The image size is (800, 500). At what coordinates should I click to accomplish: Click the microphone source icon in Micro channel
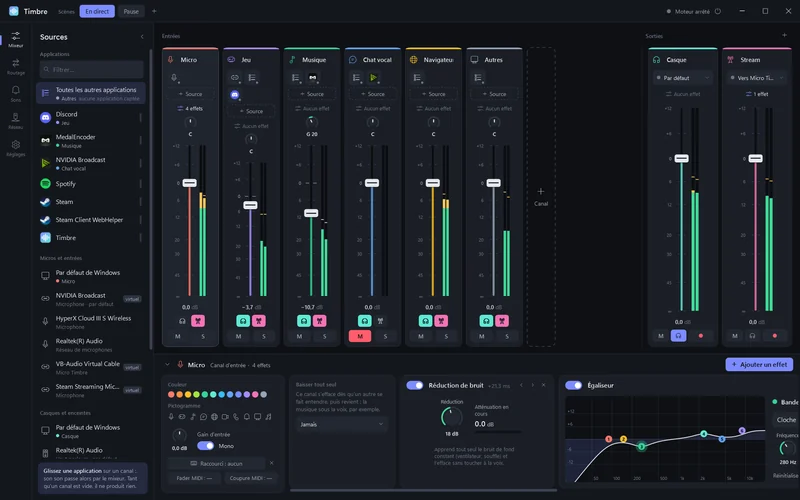[x=174, y=78]
